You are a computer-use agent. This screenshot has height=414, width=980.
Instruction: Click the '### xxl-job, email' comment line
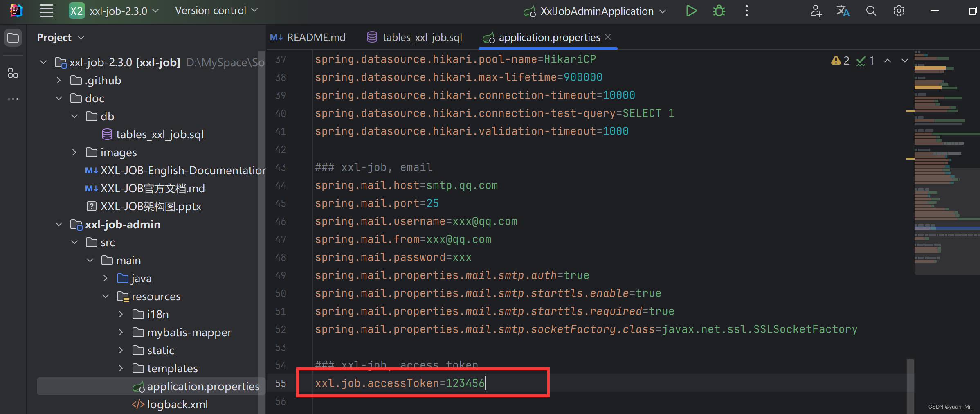(x=373, y=167)
